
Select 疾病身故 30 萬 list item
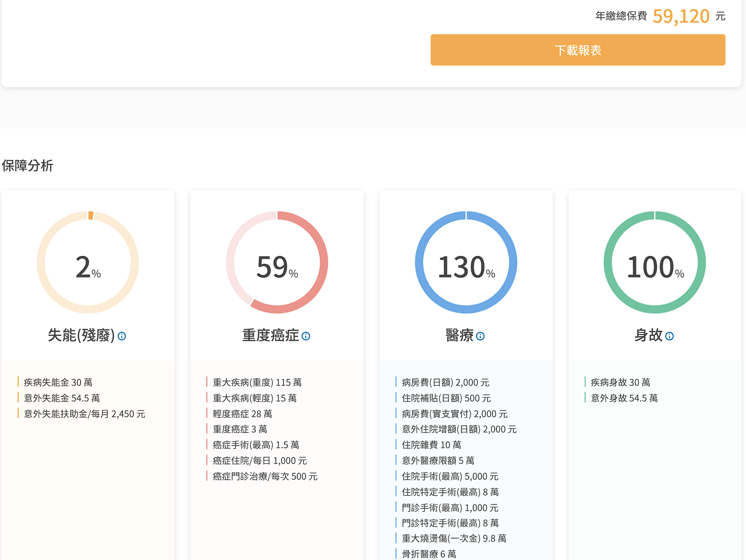620,382
